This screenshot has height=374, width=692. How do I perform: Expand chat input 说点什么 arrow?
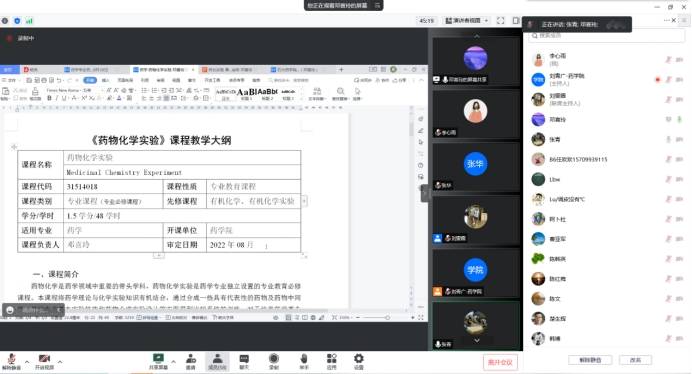point(58,310)
